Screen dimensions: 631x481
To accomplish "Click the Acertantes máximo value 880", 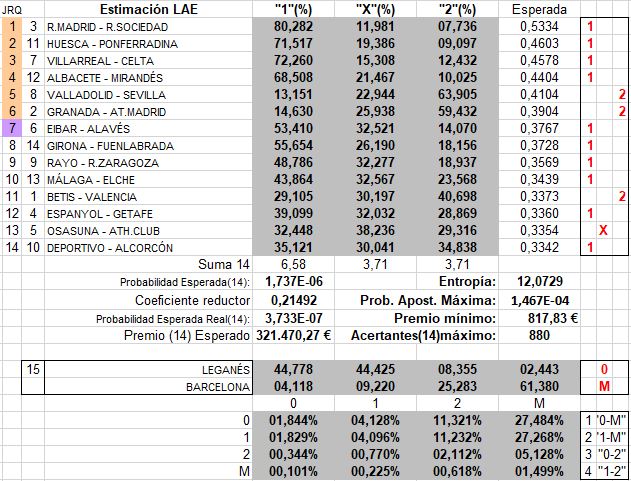I will [539, 335].
